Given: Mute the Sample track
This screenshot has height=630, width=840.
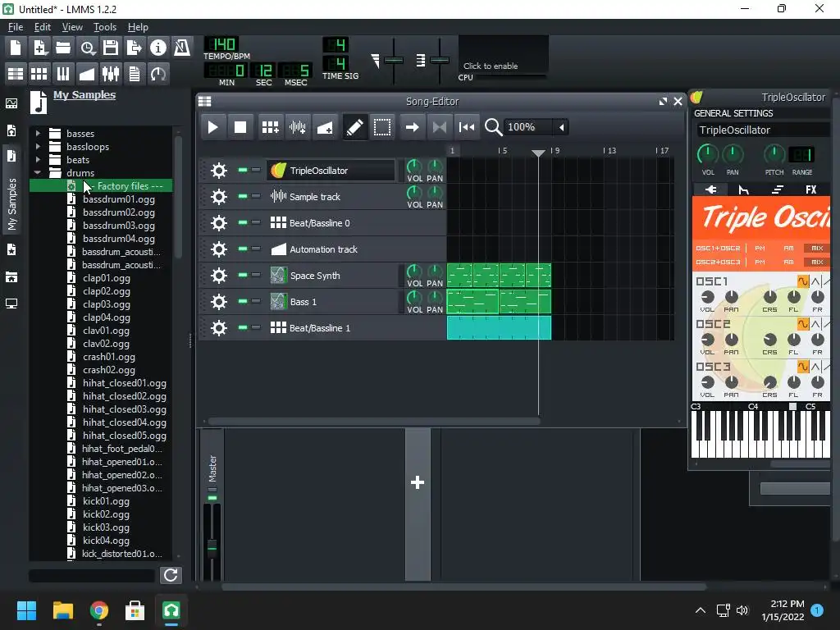Looking at the screenshot, I should click(243, 196).
